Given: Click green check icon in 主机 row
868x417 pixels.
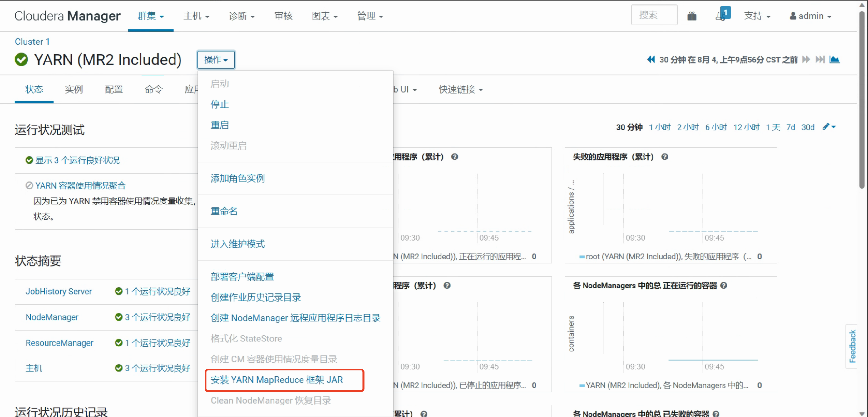Looking at the screenshot, I should coord(119,368).
